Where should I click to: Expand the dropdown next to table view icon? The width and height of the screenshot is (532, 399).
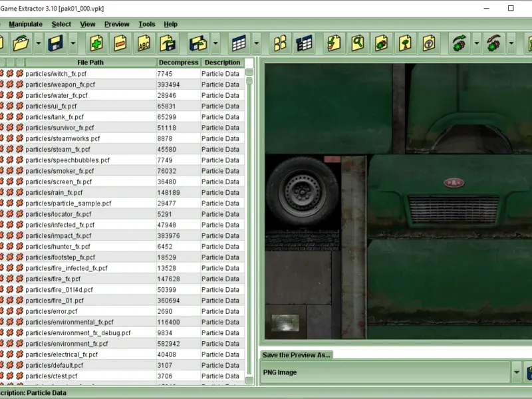tap(257, 43)
